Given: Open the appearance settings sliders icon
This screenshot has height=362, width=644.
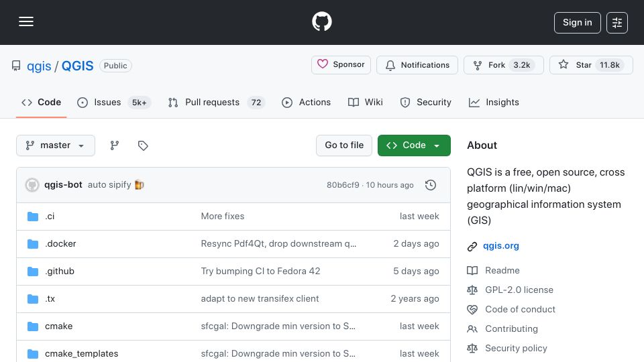Looking at the screenshot, I should (x=617, y=23).
